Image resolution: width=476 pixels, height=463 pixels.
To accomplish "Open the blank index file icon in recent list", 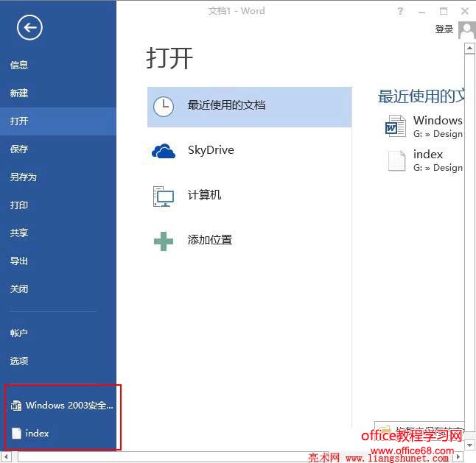I will click(x=396, y=160).
